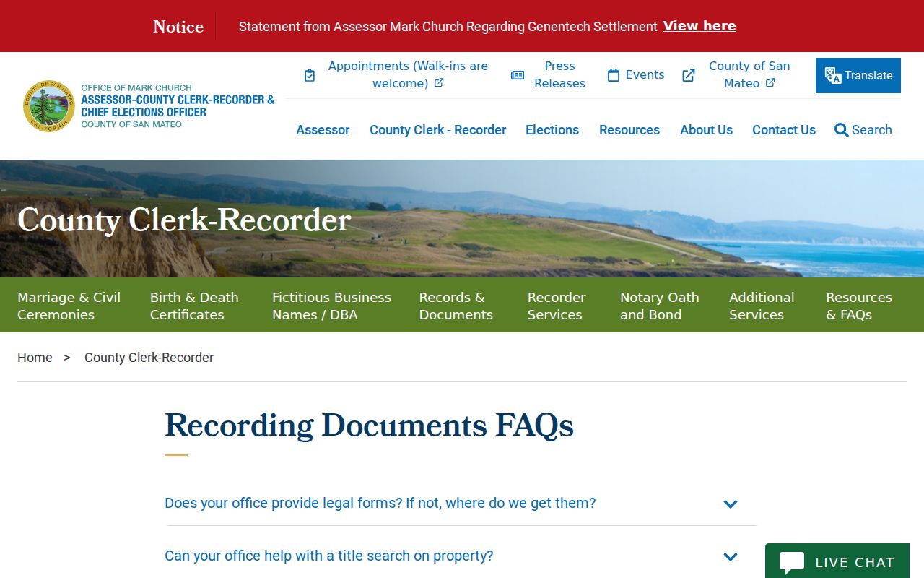Open the question about legal forms

(x=380, y=503)
